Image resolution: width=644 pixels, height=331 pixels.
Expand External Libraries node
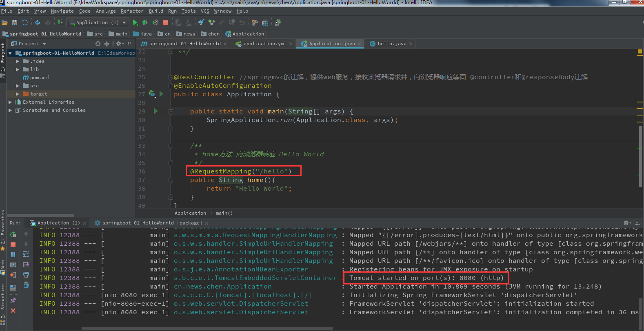coord(10,102)
